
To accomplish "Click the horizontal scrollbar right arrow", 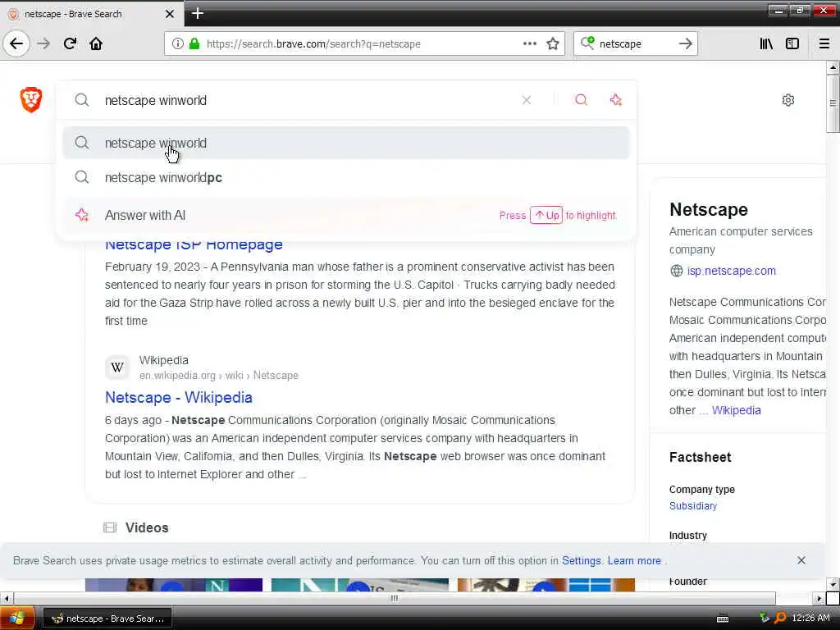I will point(819,598).
